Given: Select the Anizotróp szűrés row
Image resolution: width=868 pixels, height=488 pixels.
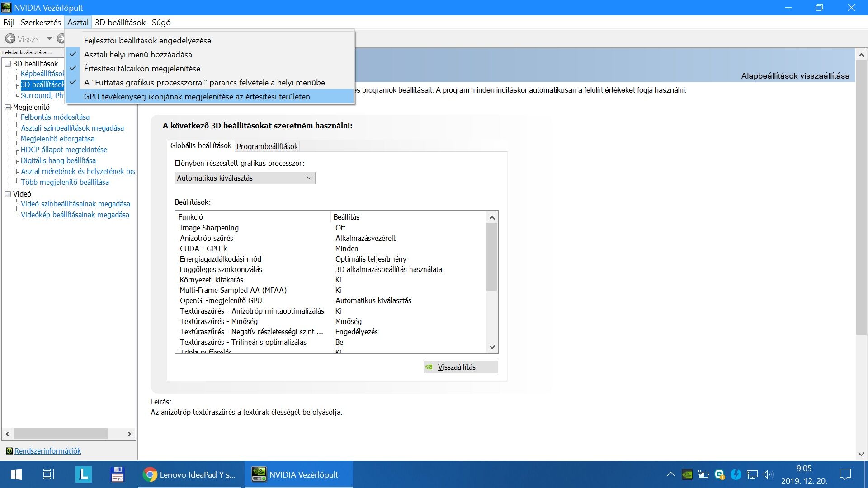Looking at the screenshot, I should click(x=330, y=238).
